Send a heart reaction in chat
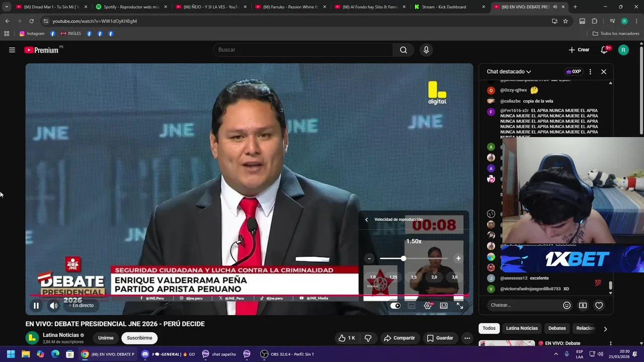This screenshot has height=362, width=644. [x=599, y=305]
